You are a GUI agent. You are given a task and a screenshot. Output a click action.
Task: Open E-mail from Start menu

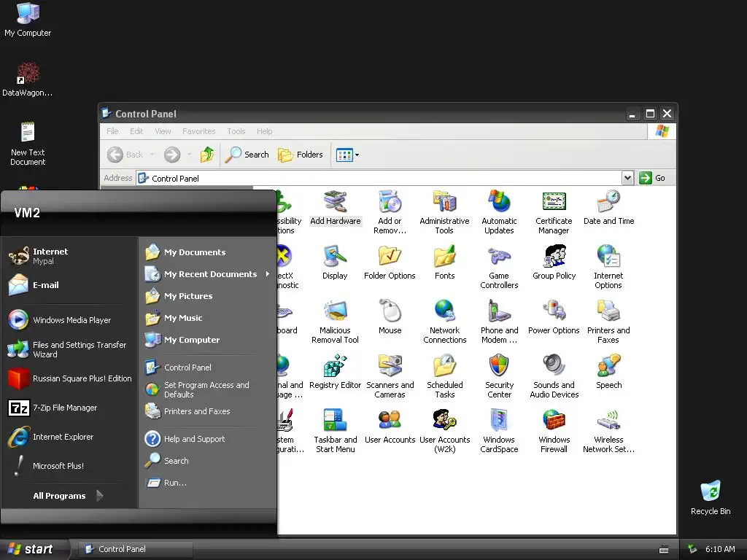[71, 285]
